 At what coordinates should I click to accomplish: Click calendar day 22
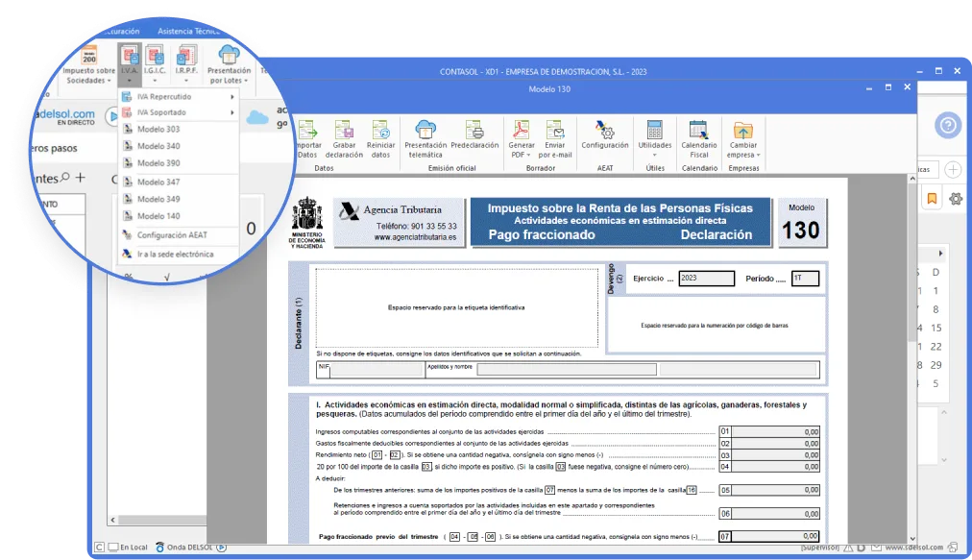pyautogui.click(x=936, y=347)
